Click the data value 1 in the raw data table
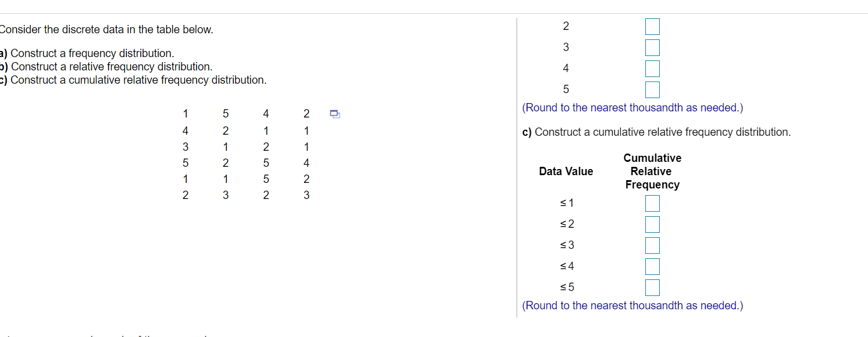Image resolution: width=868 pixels, height=337 pixels. [185, 114]
